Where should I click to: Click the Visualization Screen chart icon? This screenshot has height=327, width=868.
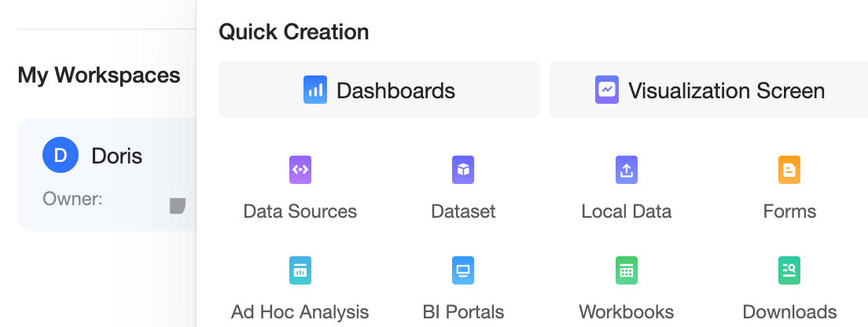tap(607, 90)
